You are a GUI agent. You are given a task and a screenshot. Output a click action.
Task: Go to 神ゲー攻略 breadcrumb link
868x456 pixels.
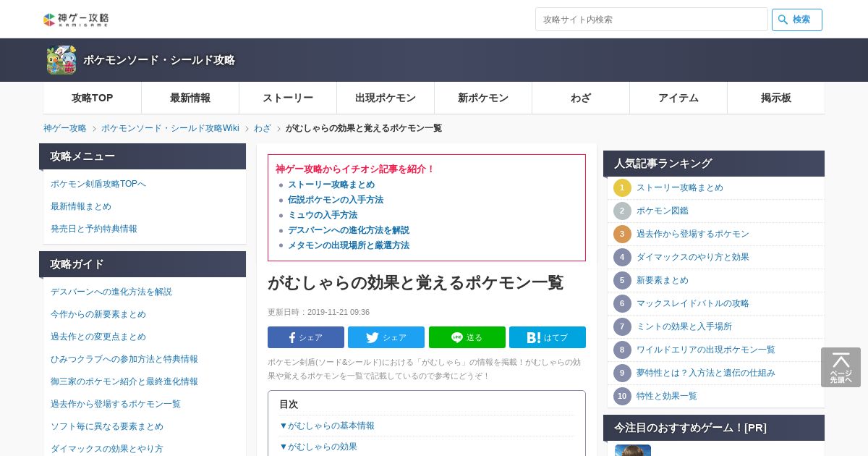[65, 128]
